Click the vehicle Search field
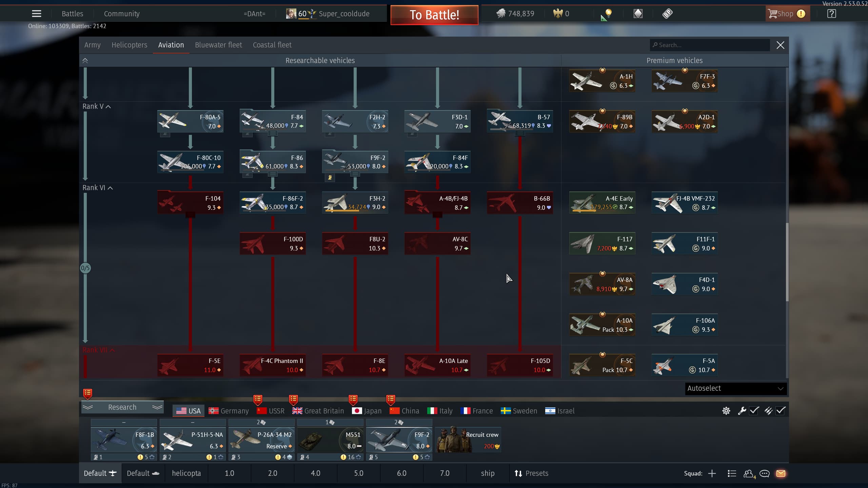 pos(710,45)
